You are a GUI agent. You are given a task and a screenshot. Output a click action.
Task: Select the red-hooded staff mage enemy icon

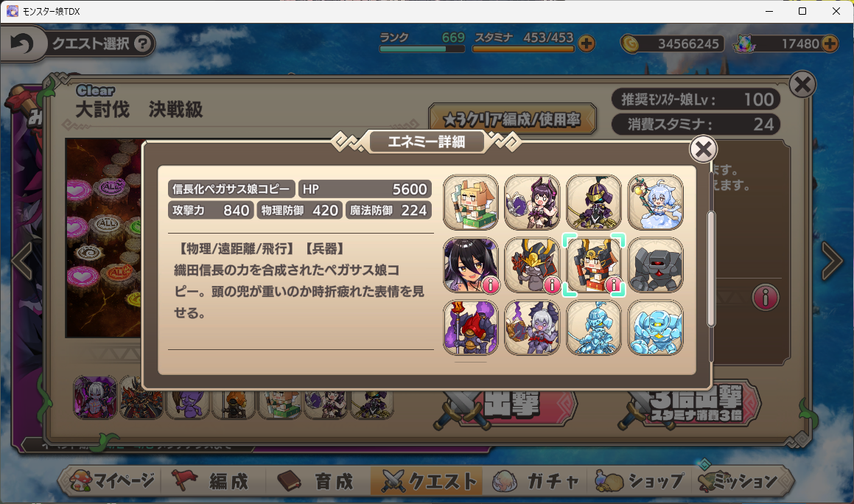[471, 327]
